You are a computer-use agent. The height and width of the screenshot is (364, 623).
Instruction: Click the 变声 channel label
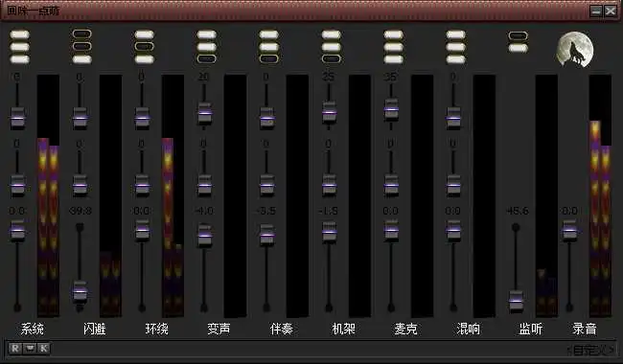219,330
